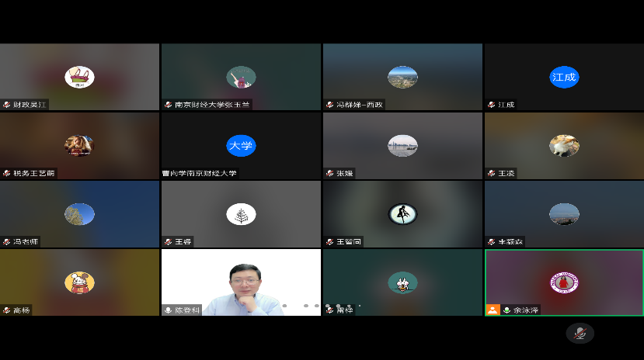Click the basket avatar of 财政吴江

(79, 77)
